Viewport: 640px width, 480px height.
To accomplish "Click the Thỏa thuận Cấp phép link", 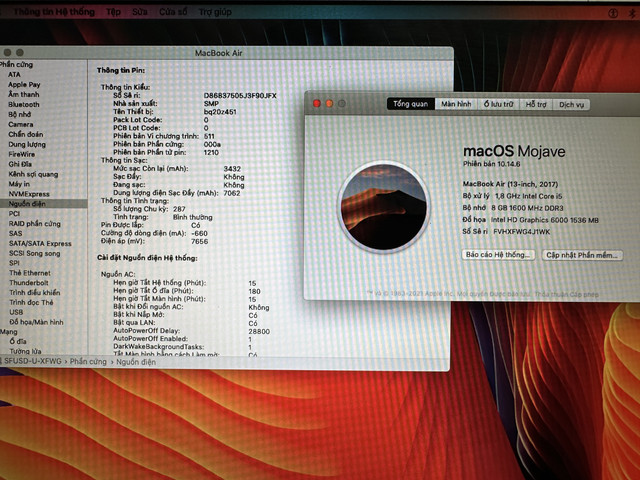I will click(567, 294).
